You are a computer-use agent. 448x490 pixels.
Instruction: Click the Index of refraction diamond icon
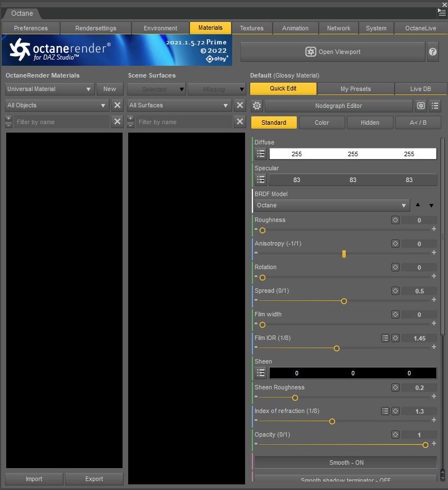click(395, 411)
